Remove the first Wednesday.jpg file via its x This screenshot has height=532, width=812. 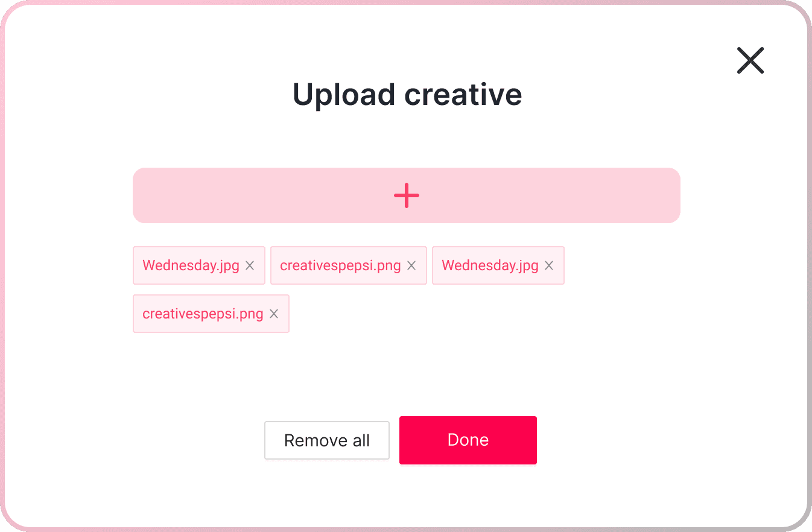[x=250, y=265]
